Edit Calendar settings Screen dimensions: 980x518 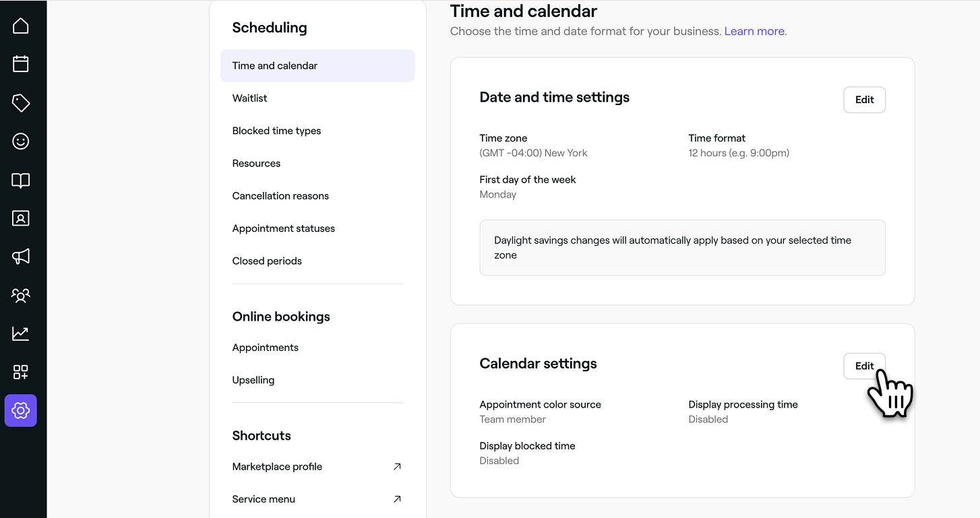[x=864, y=366]
